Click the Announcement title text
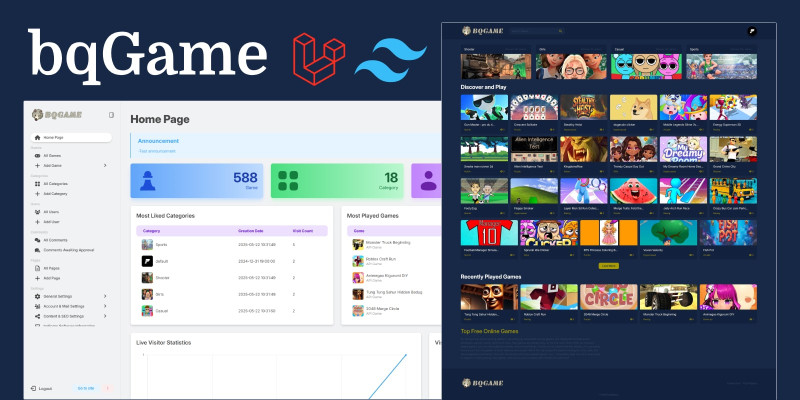The image size is (800, 400). pyautogui.click(x=158, y=141)
